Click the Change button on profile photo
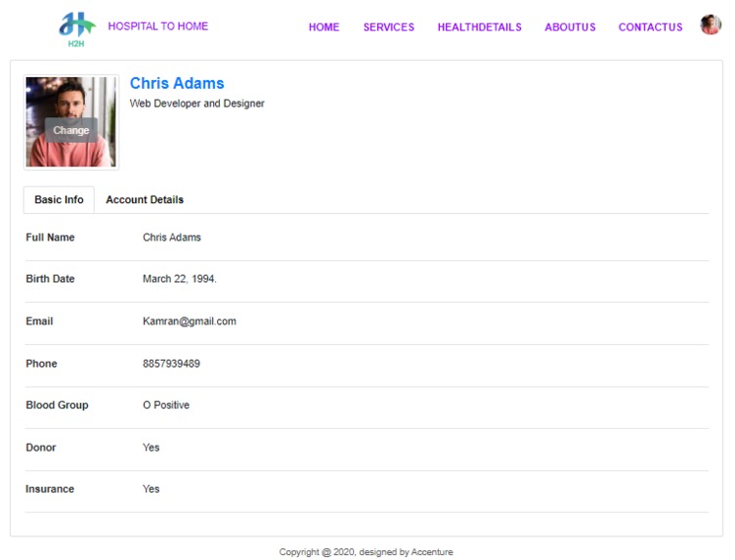 [70, 130]
